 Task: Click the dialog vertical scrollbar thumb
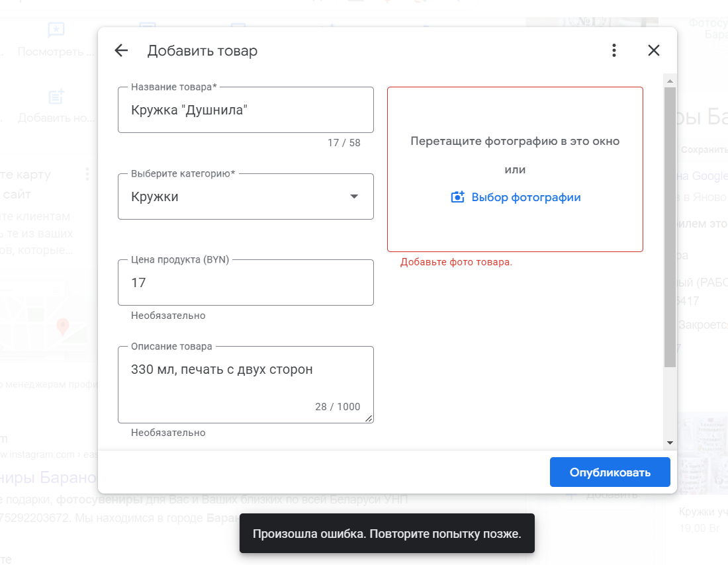tap(670, 227)
